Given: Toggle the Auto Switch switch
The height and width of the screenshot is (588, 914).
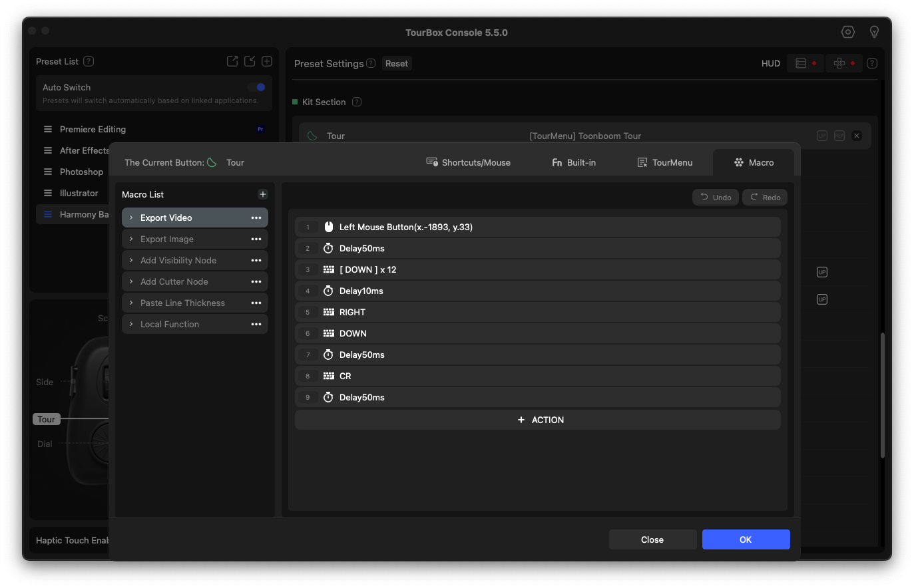Looking at the screenshot, I should coord(256,87).
